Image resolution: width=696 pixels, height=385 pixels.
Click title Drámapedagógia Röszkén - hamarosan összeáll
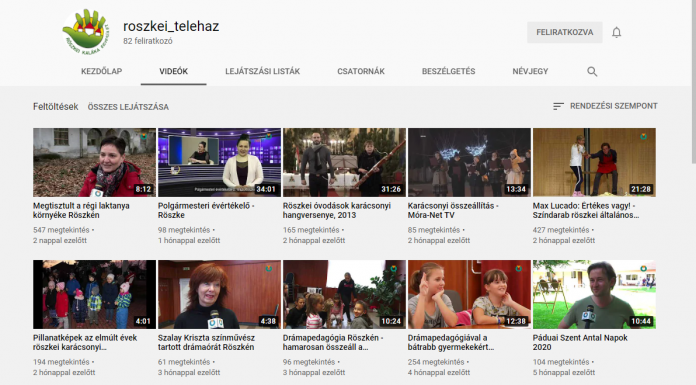(333, 342)
